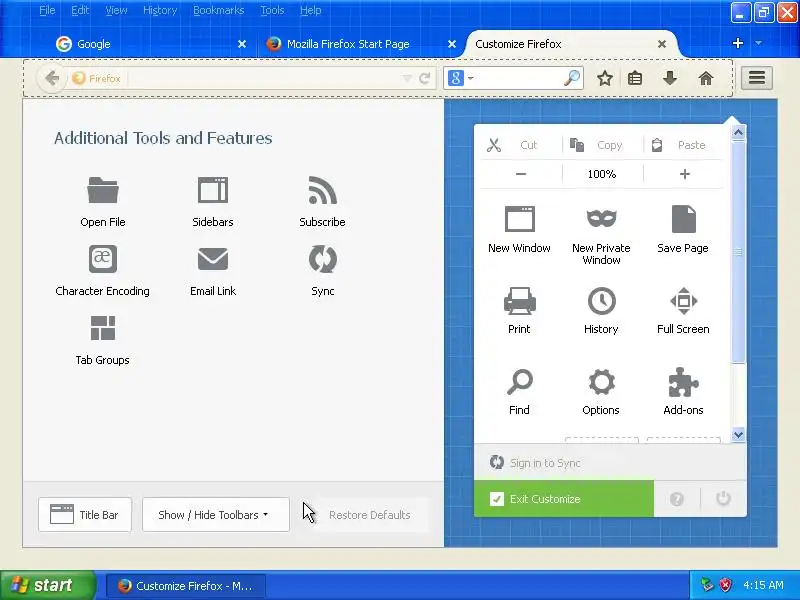
Task: Click the menu panel scrollbar down arrow
Action: point(738,435)
